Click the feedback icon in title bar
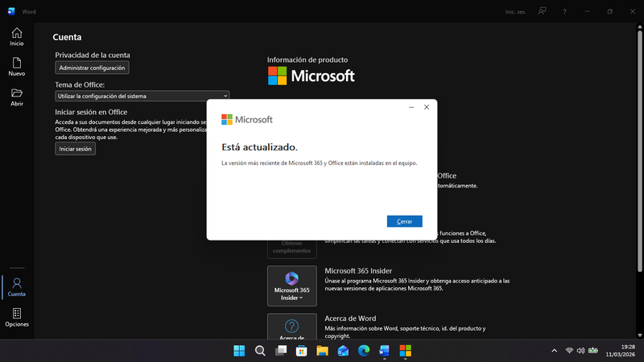Image resolution: width=644 pixels, height=362 pixels. tap(542, 11)
